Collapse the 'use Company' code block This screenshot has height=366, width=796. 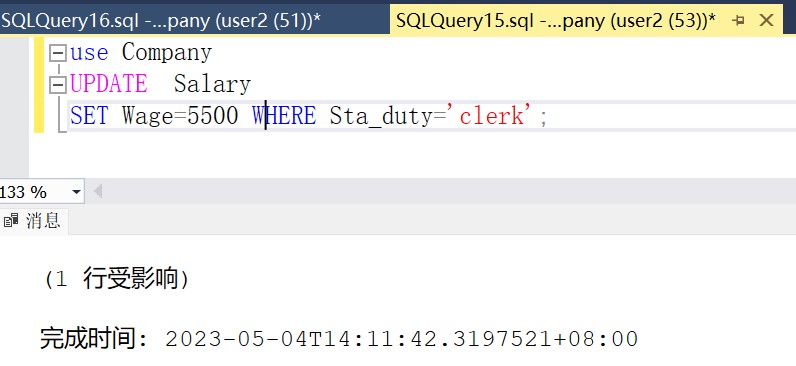(58, 53)
